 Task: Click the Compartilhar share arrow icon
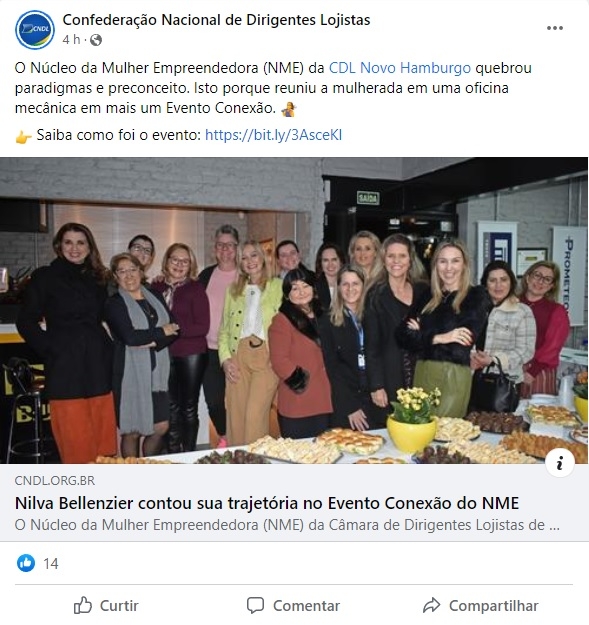[x=431, y=605]
